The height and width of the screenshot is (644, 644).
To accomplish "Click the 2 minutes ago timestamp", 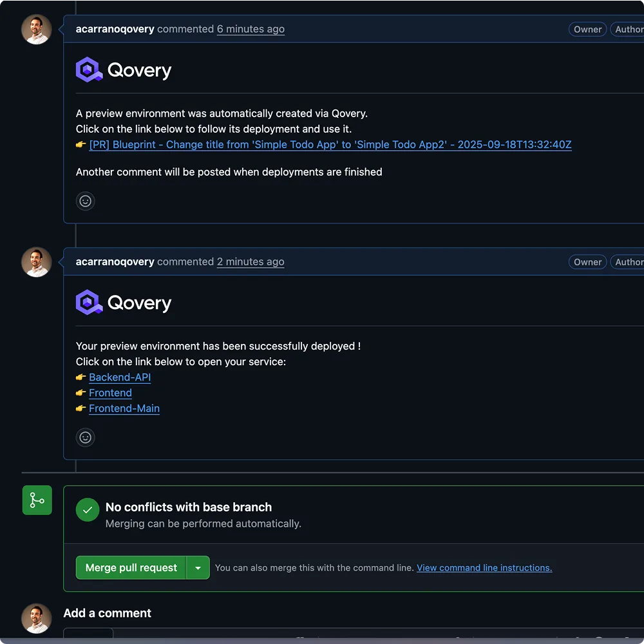I will coord(251,261).
